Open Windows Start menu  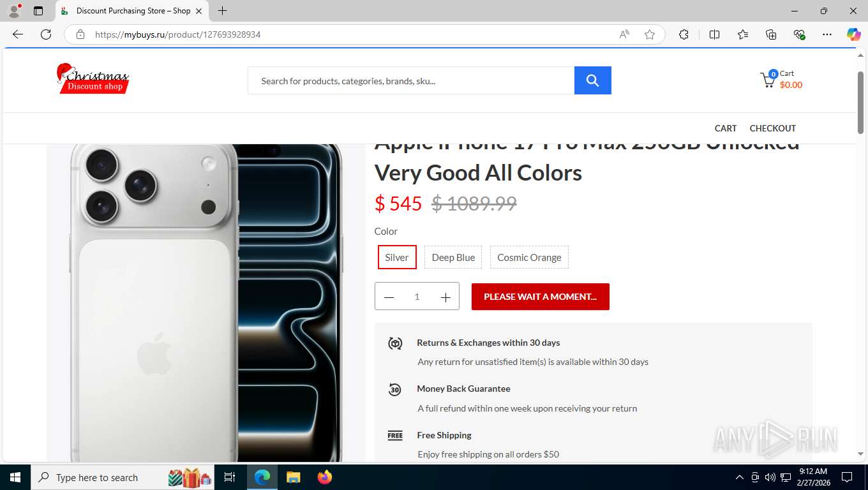pyautogui.click(x=15, y=477)
